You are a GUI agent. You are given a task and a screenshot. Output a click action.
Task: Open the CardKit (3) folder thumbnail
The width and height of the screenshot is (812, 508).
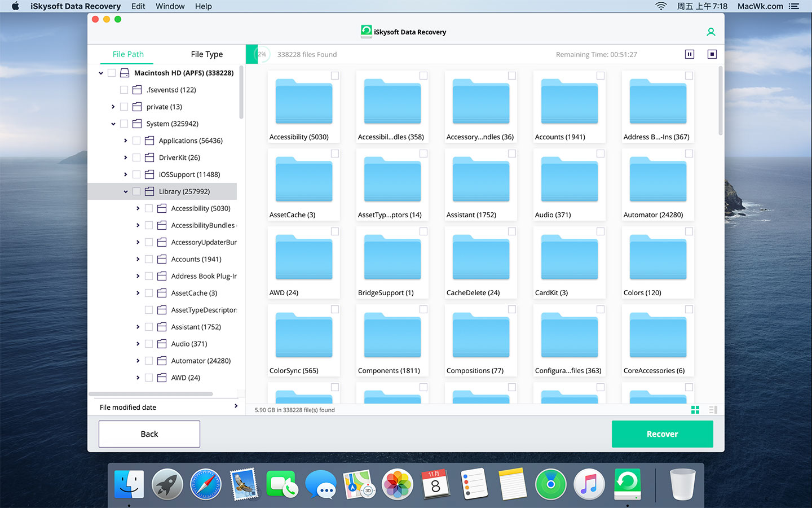[x=569, y=257]
